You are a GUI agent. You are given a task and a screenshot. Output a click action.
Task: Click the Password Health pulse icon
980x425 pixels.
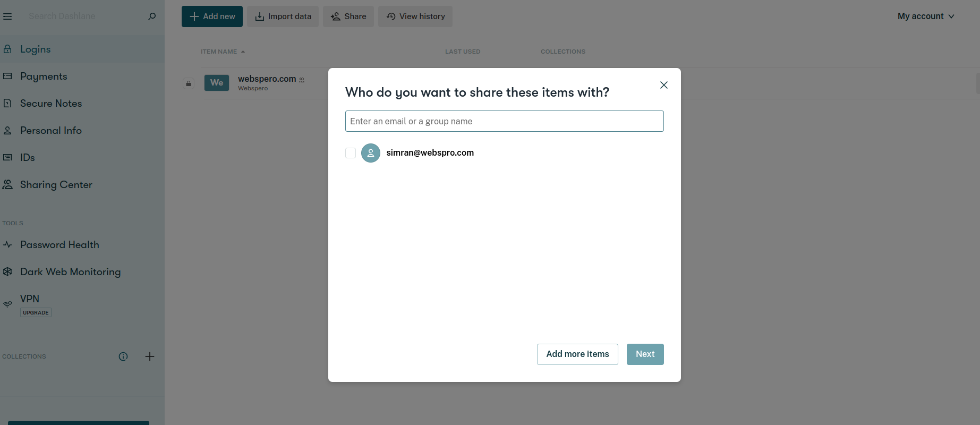click(x=7, y=244)
